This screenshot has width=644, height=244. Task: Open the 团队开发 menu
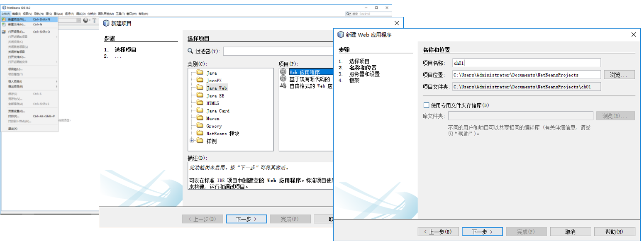[x=106, y=14]
